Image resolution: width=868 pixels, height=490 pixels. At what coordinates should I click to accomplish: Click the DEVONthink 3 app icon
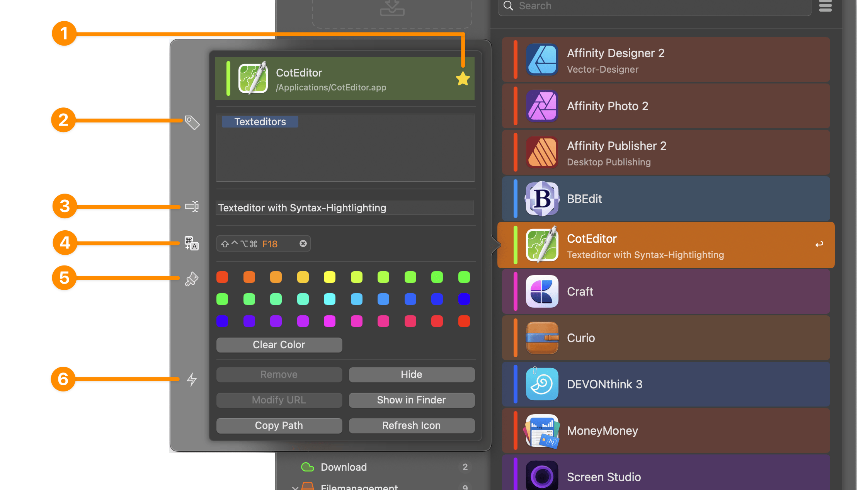[x=542, y=384]
